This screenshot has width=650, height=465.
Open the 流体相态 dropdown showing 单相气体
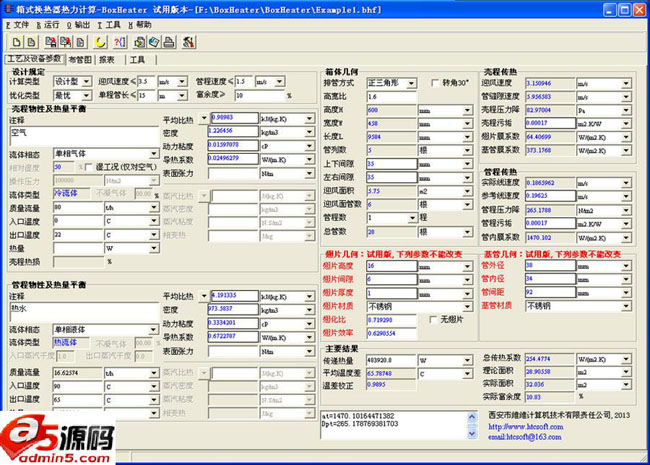point(150,154)
